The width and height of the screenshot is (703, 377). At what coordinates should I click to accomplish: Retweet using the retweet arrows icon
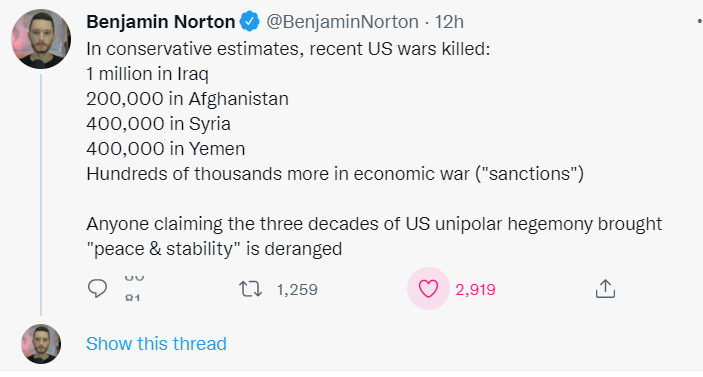tap(250, 289)
